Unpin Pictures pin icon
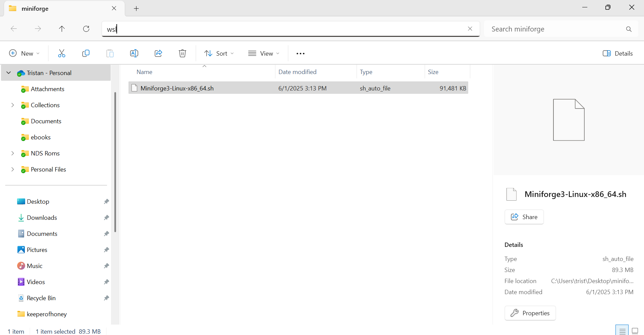Image resolution: width=644 pixels, height=335 pixels. pos(106,250)
